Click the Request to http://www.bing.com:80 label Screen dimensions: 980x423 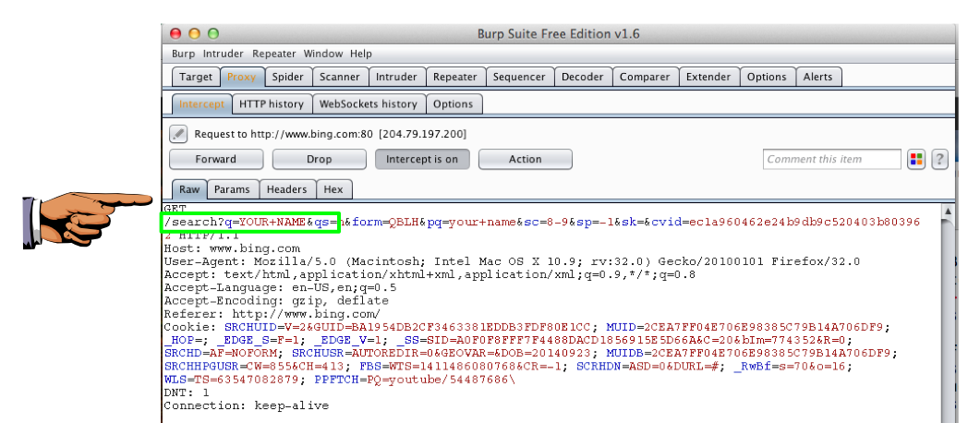click(x=331, y=134)
